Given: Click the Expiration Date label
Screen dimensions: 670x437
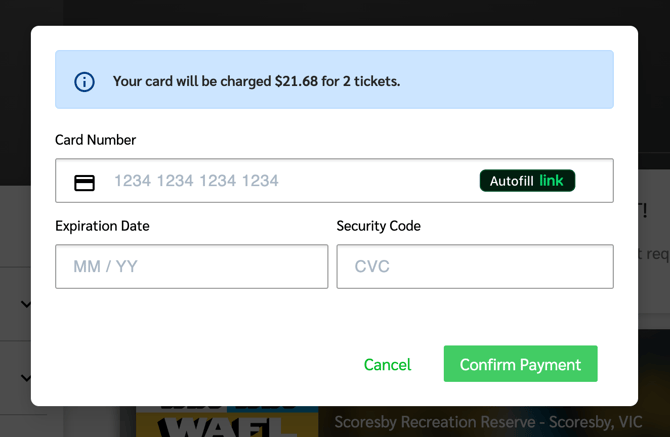Looking at the screenshot, I should pos(102,226).
